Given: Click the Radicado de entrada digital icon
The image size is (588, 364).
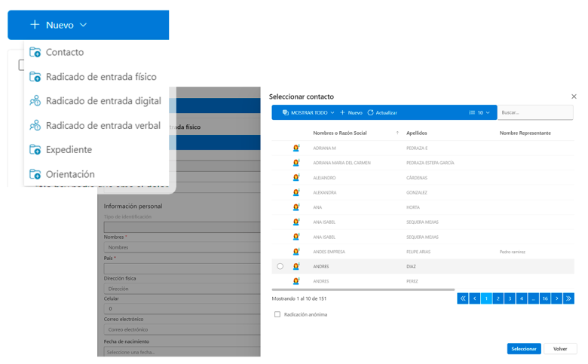Looking at the screenshot, I should [35, 101].
